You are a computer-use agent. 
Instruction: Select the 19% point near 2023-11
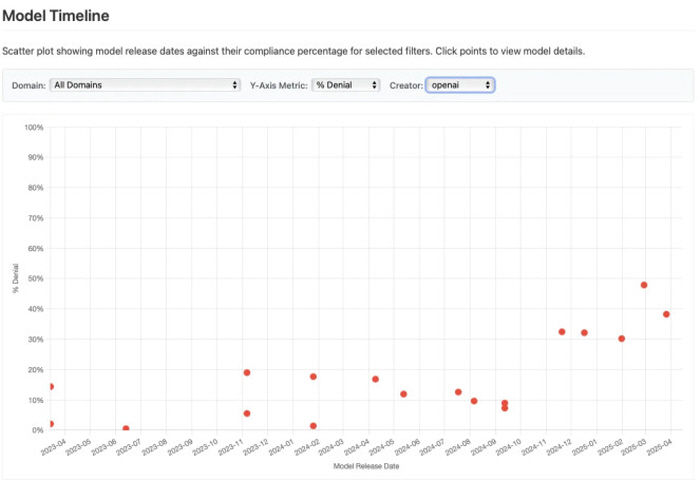point(247,373)
